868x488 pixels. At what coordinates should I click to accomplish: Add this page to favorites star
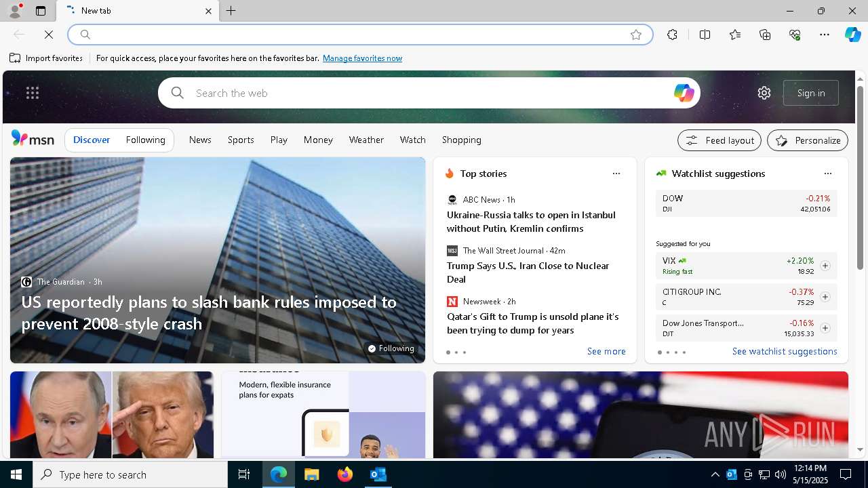pyautogui.click(x=636, y=35)
